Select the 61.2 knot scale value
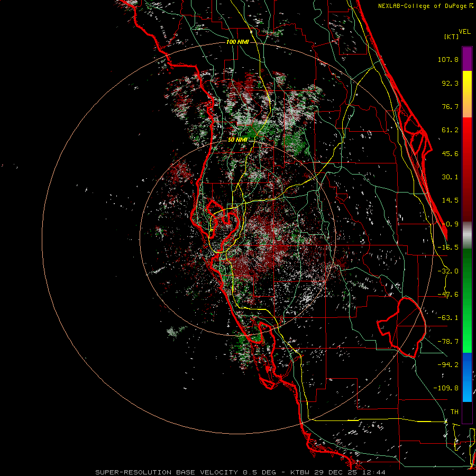 [450, 130]
